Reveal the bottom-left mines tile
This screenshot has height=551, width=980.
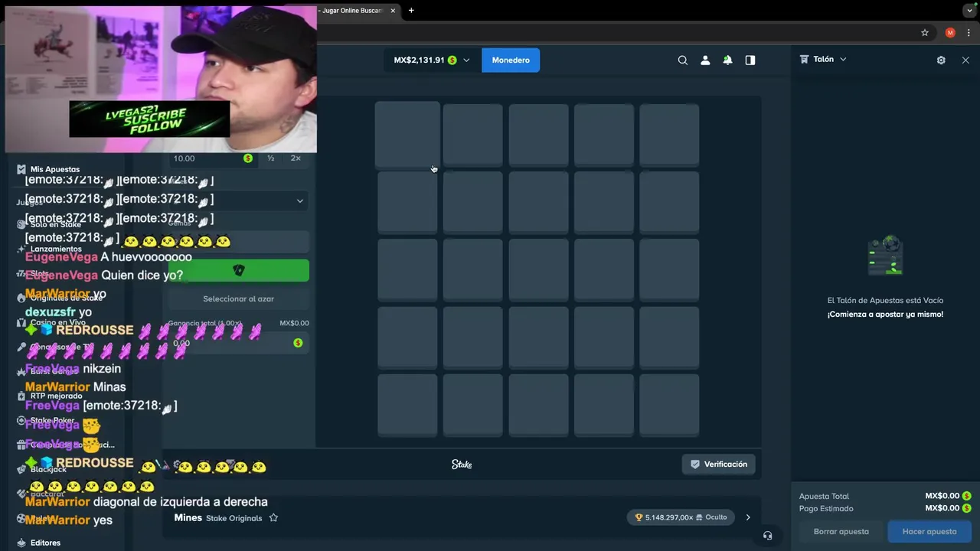click(x=407, y=405)
